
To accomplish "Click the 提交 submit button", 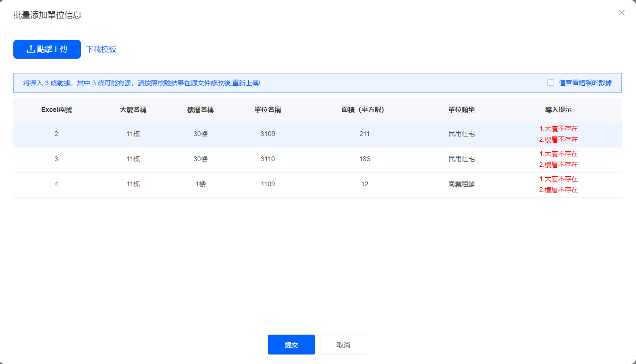I will click(291, 345).
